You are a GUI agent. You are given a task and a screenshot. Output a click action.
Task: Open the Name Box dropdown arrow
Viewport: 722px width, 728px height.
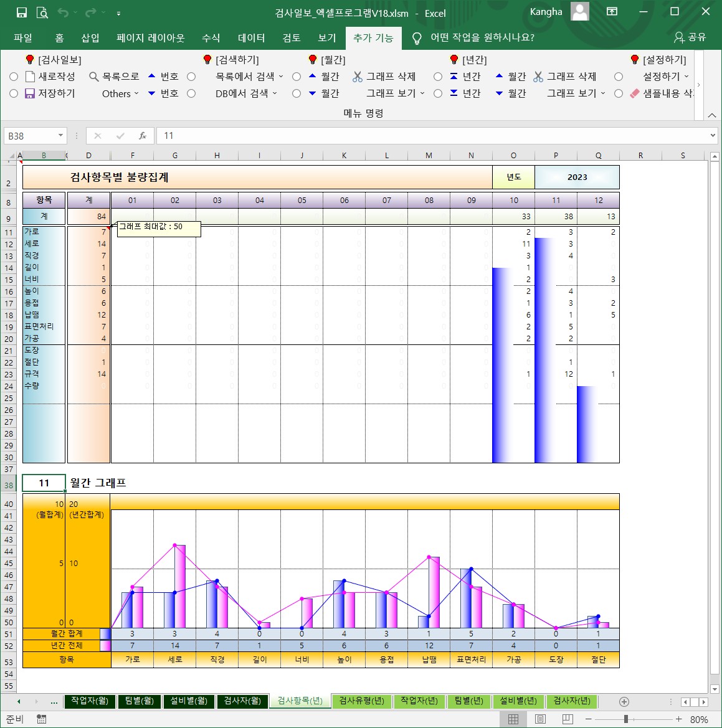(x=60, y=135)
